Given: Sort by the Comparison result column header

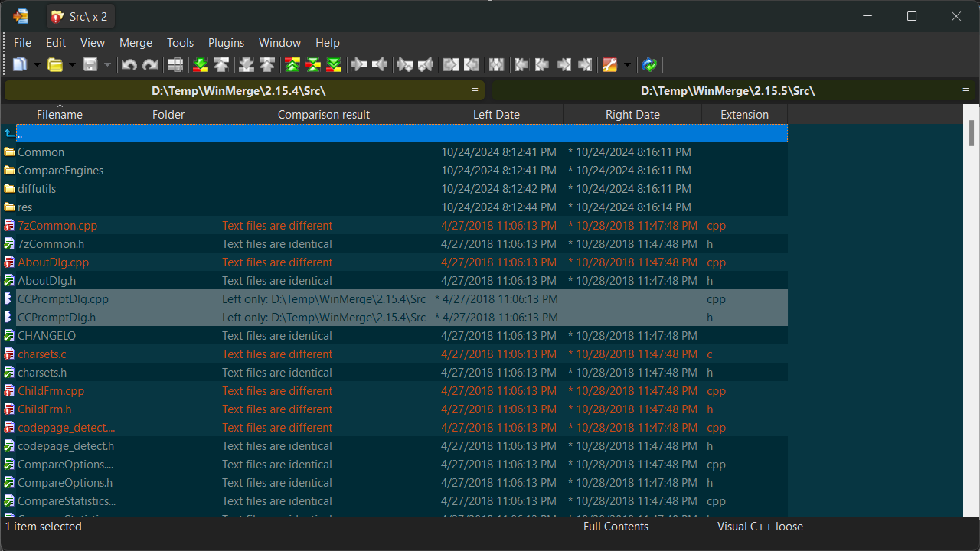Looking at the screenshot, I should tap(324, 115).
